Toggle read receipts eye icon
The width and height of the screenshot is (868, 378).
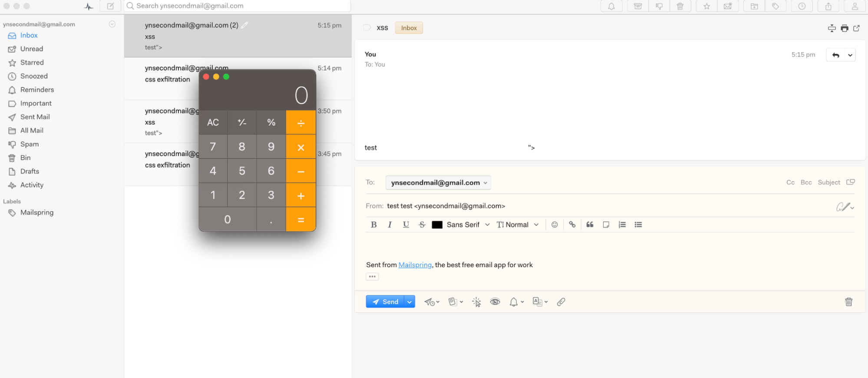pyautogui.click(x=495, y=302)
